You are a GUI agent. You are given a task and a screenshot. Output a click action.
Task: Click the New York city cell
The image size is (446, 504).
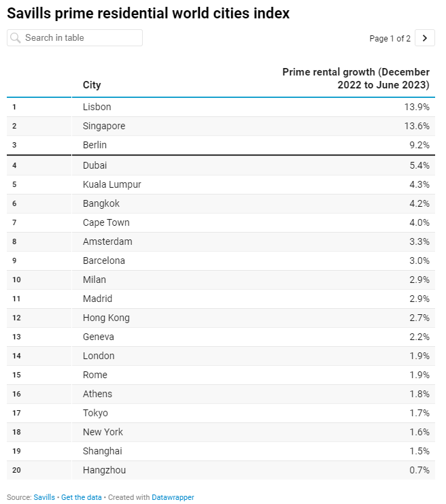[103, 432]
